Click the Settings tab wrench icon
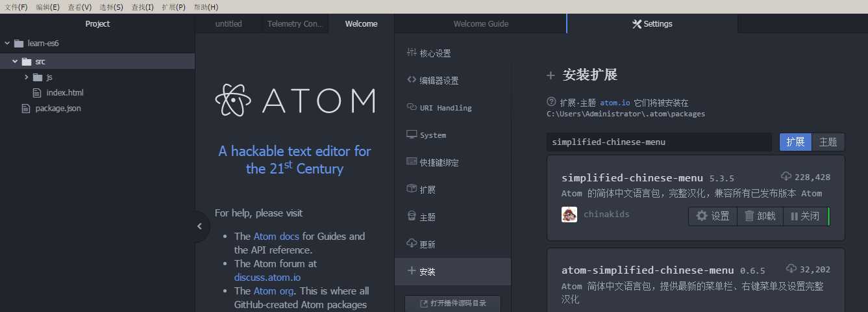The height and width of the screenshot is (312, 868). (x=636, y=24)
